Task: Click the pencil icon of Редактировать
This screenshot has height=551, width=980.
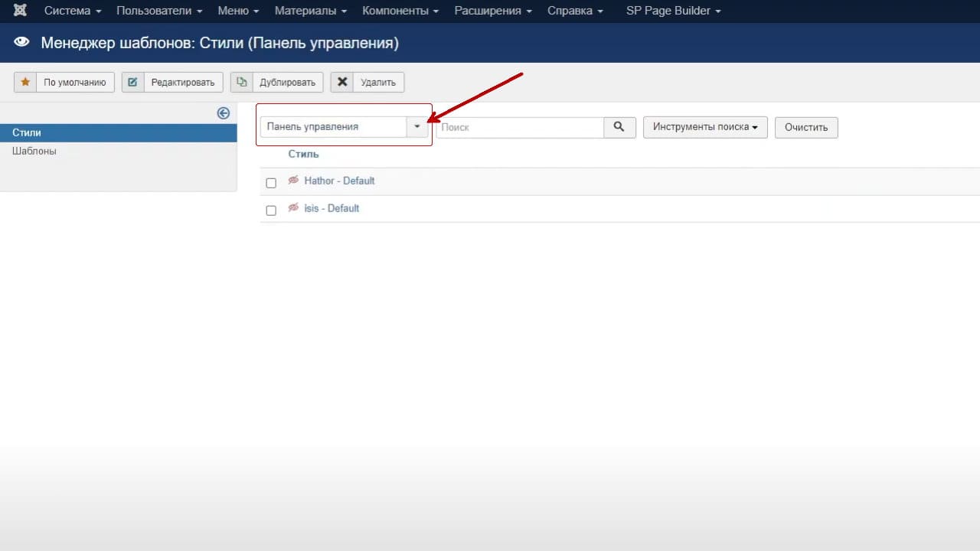Action: [132, 82]
